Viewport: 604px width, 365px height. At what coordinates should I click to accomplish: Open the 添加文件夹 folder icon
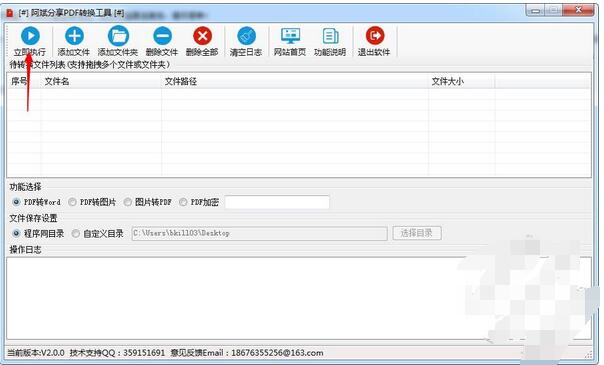118,36
